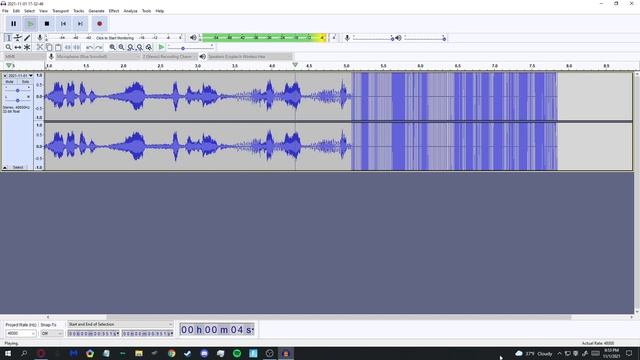Open the Generate menu
This screenshot has height=360, width=640.
96,11
